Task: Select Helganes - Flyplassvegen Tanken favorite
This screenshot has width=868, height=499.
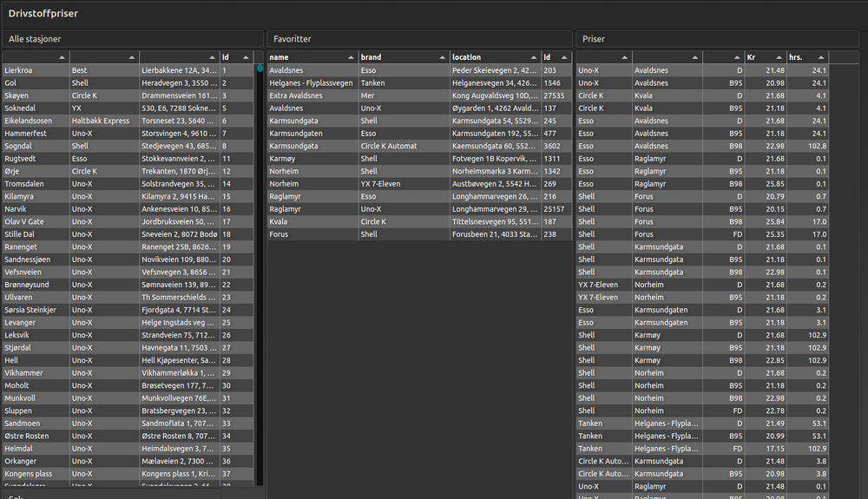Action: pos(312,83)
